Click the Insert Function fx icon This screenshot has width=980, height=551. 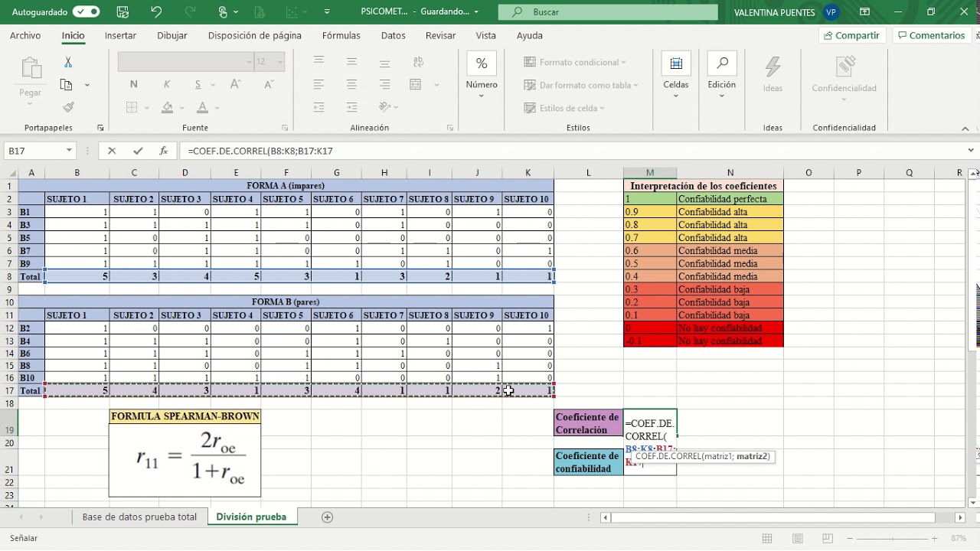click(x=163, y=151)
